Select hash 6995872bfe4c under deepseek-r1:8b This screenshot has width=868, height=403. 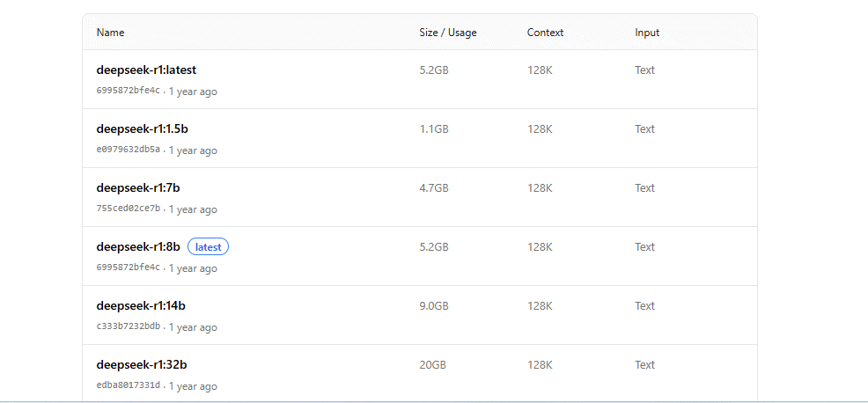129,267
